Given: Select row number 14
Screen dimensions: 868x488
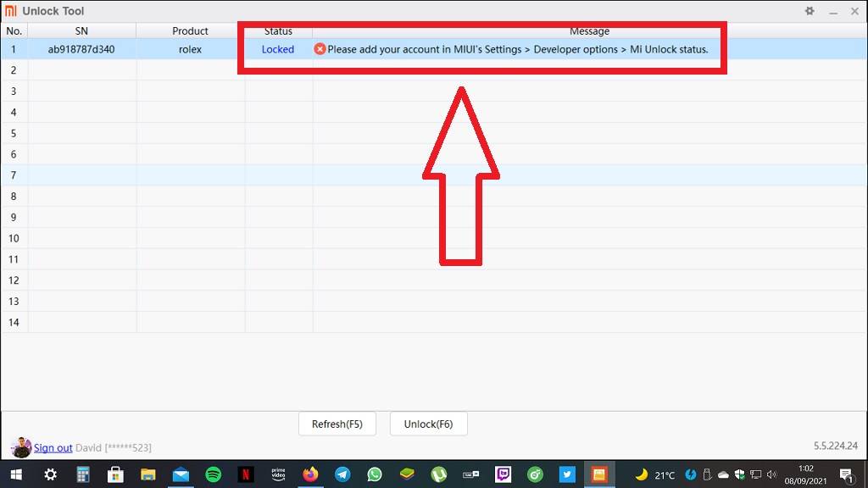Looking at the screenshot, I should tap(434, 322).
